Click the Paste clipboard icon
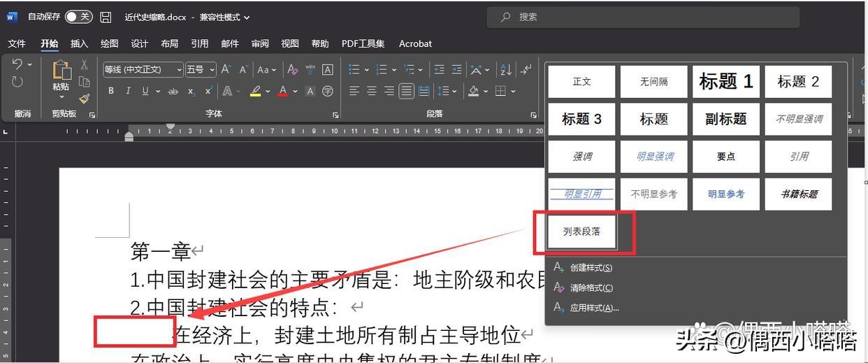Viewport: 868px width, 363px height. click(x=62, y=70)
